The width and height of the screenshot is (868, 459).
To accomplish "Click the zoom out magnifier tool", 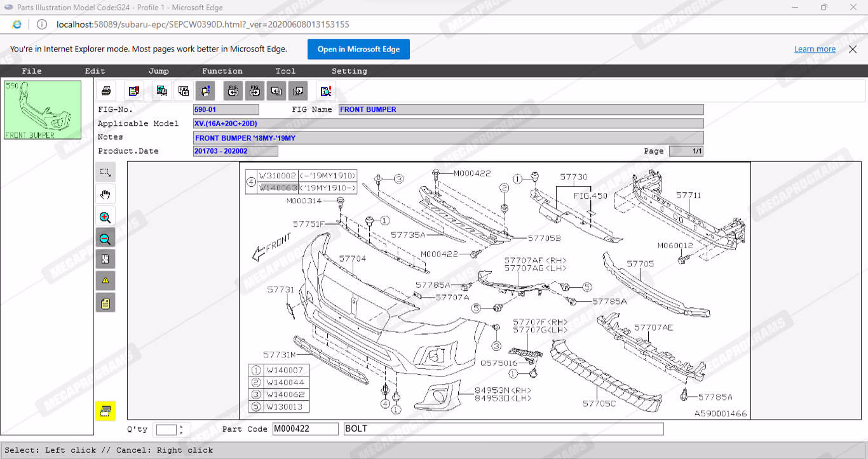I will 105,239.
